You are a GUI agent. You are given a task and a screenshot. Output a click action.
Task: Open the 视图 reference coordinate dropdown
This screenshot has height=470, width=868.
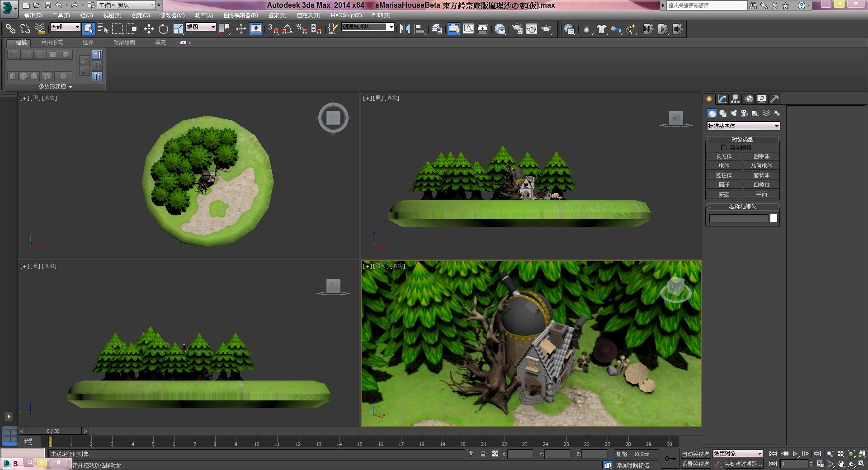pos(201,27)
